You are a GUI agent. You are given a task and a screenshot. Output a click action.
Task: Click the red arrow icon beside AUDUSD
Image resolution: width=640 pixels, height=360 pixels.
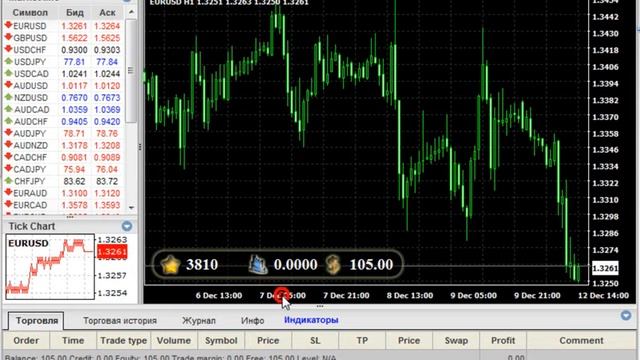[x=8, y=85]
